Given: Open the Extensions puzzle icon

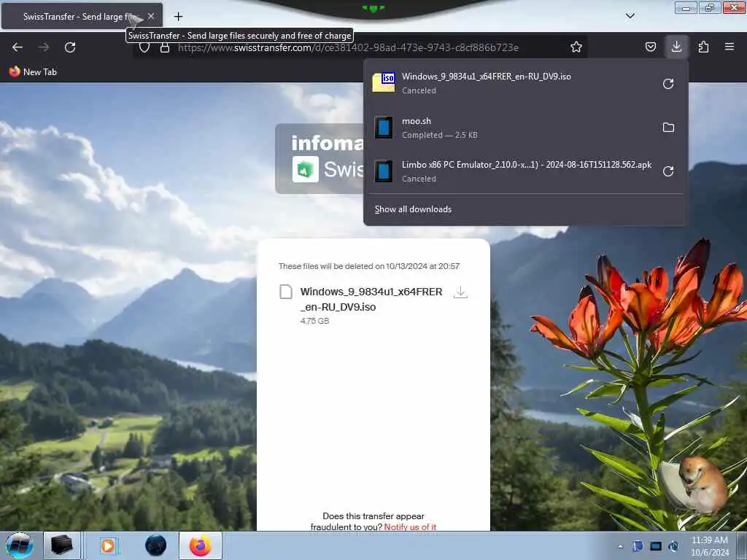Looking at the screenshot, I should pos(703,47).
